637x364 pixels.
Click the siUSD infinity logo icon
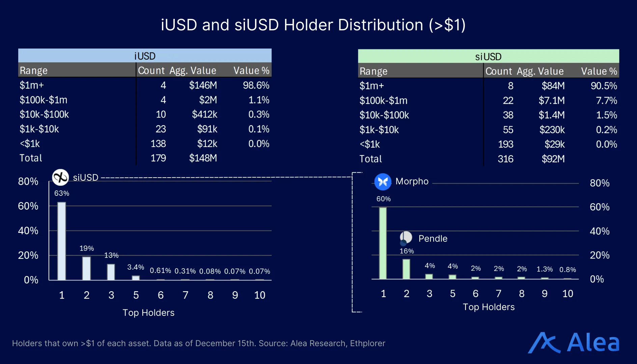(61, 177)
